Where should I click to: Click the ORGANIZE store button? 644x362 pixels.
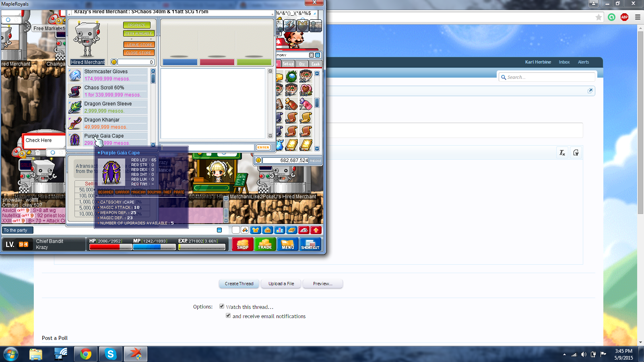pyautogui.click(x=137, y=25)
